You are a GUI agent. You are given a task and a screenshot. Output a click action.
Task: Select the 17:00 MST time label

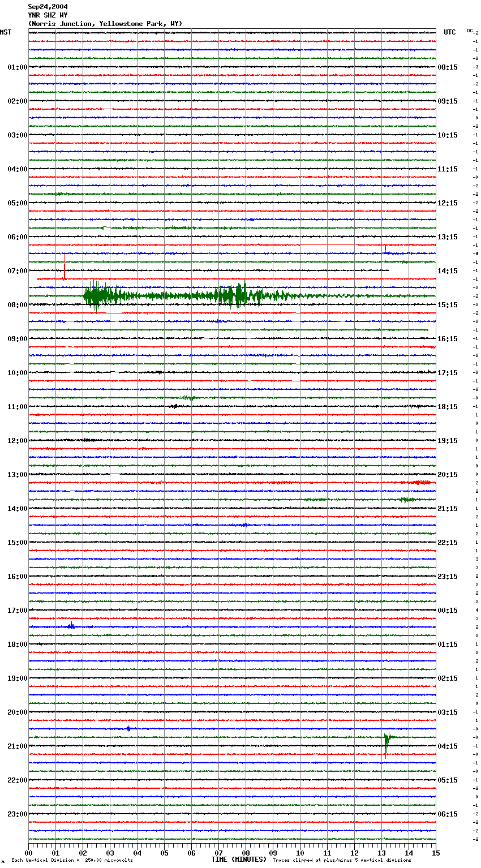(x=18, y=611)
